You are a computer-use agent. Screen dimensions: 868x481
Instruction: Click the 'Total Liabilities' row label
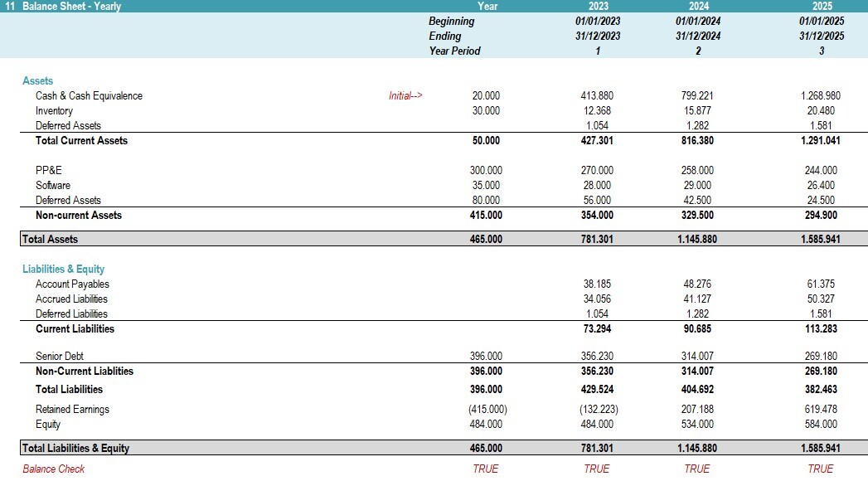[69, 389]
